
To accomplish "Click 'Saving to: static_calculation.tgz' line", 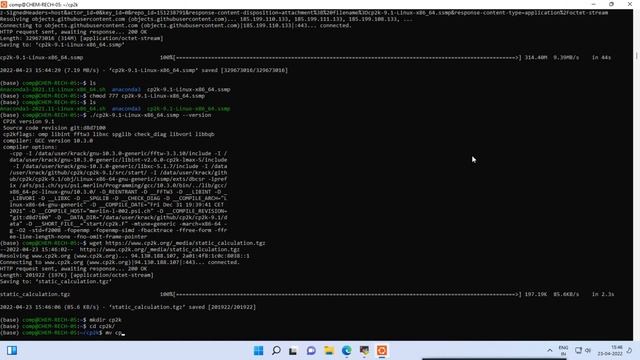I will tap(56, 282).
